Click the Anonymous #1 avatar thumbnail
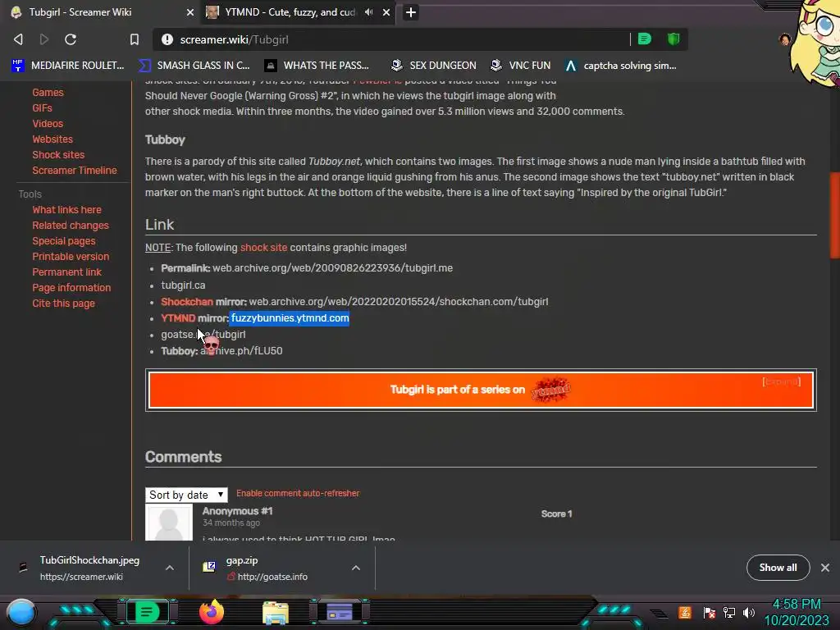 pyautogui.click(x=169, y=523)
